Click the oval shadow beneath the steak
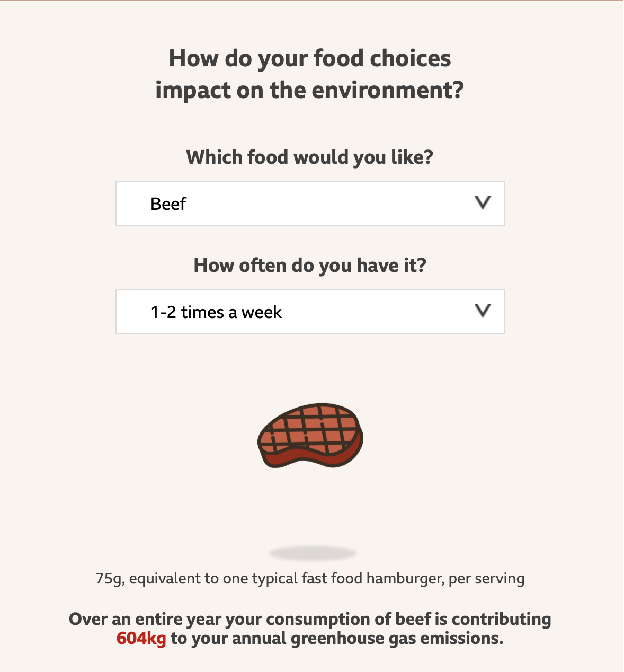The height and width of the screenshot is (672, 624). click(313, 554)
